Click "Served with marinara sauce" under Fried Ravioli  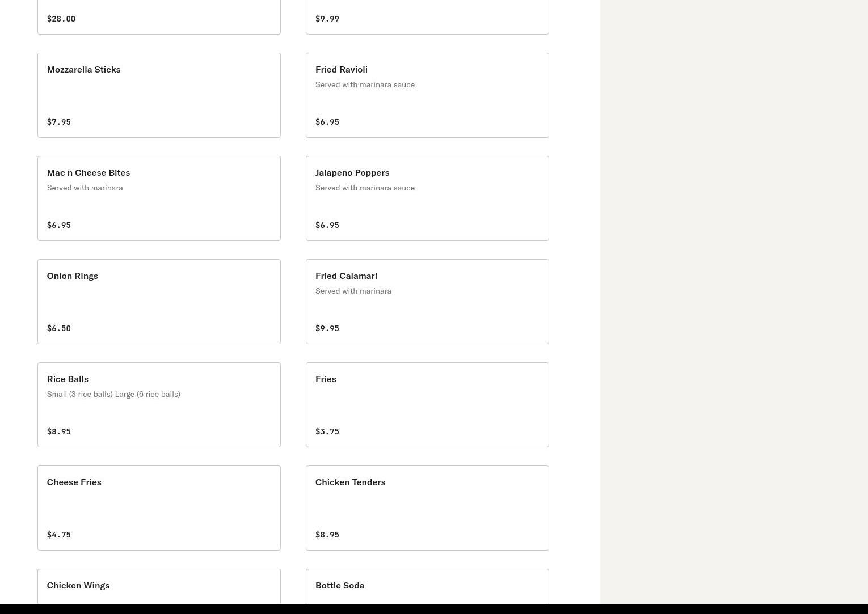(365, 84)
